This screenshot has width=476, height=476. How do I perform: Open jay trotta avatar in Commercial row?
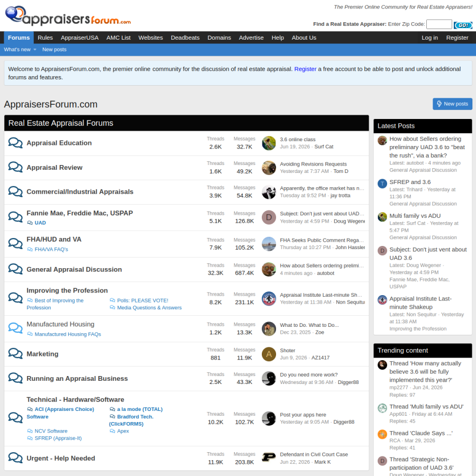click(x=269, y=192)
